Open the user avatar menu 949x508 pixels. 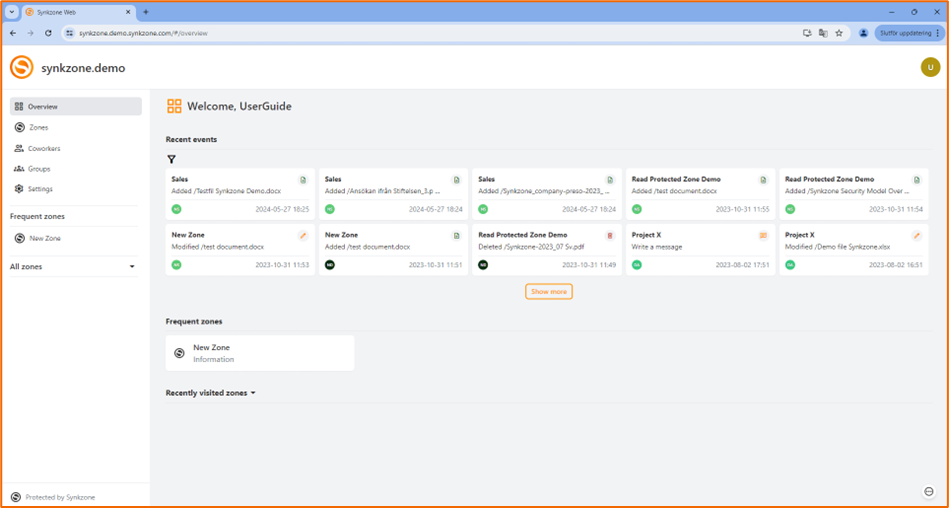929,67
